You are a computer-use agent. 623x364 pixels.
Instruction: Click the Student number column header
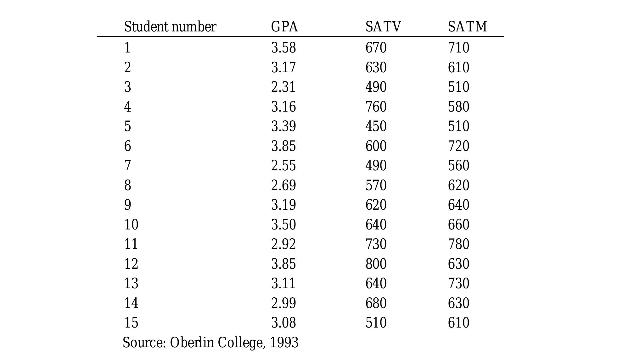pyautogui.click(x=170, y=27)
